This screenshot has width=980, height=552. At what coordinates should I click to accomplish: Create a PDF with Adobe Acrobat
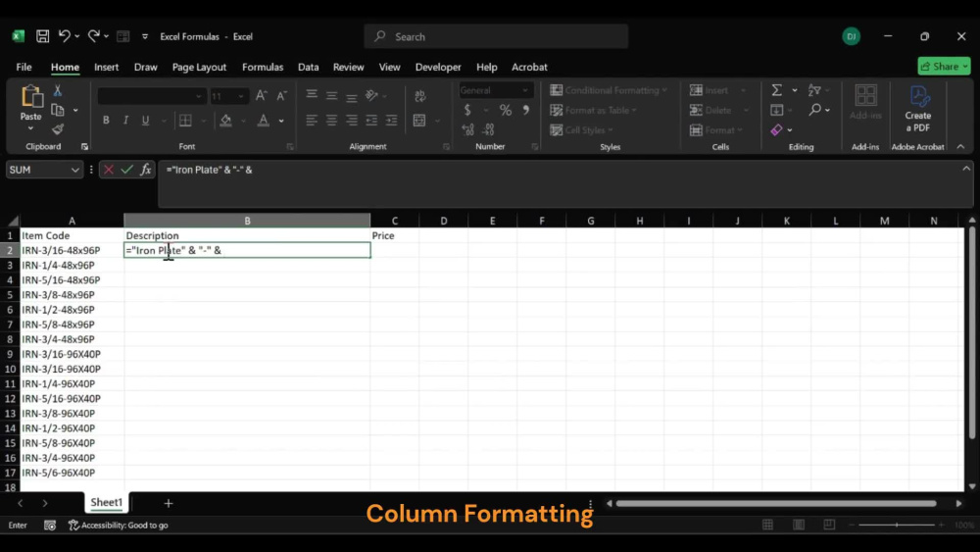click(918, 109)
